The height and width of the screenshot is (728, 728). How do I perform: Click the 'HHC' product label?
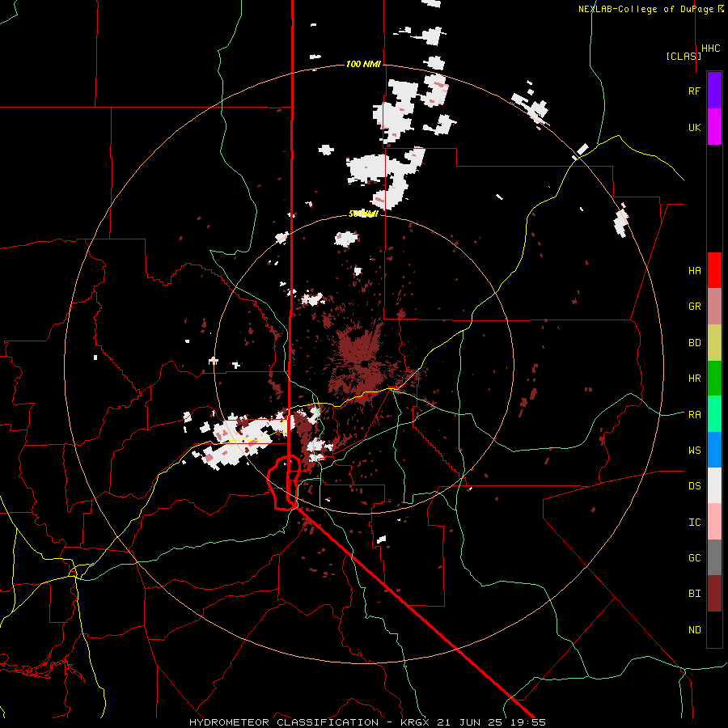pyautogui.click(x=711, y=49)
